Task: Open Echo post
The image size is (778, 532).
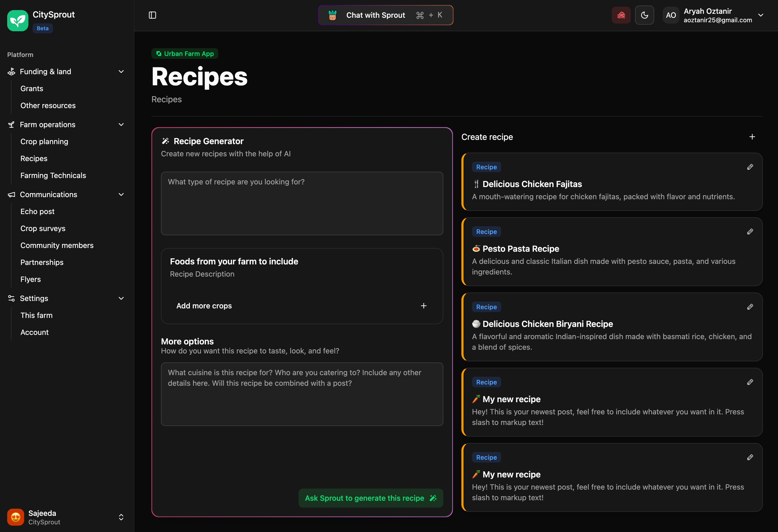Action: (37, 212)
